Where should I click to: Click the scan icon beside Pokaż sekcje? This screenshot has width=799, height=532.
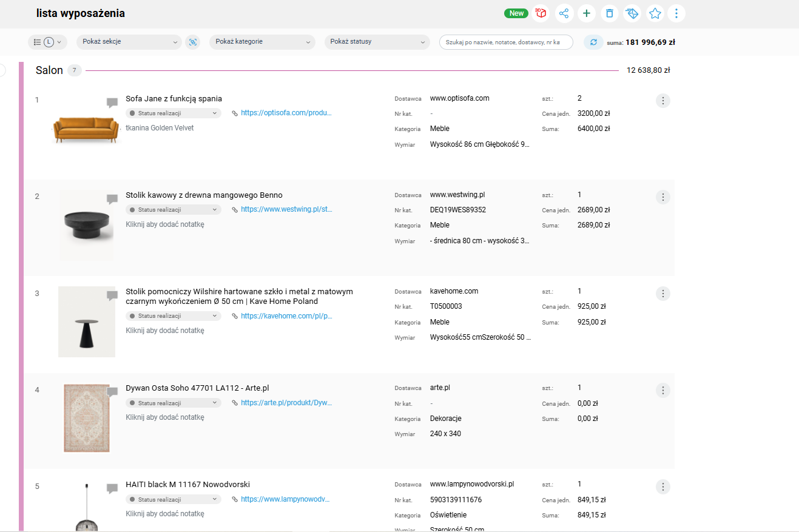193,42
